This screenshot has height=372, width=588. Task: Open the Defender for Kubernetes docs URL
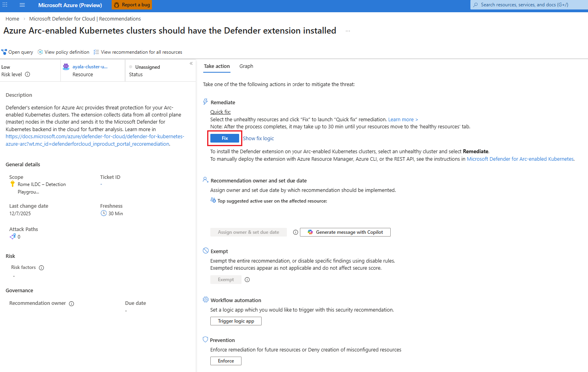click(x=95, y=140)
